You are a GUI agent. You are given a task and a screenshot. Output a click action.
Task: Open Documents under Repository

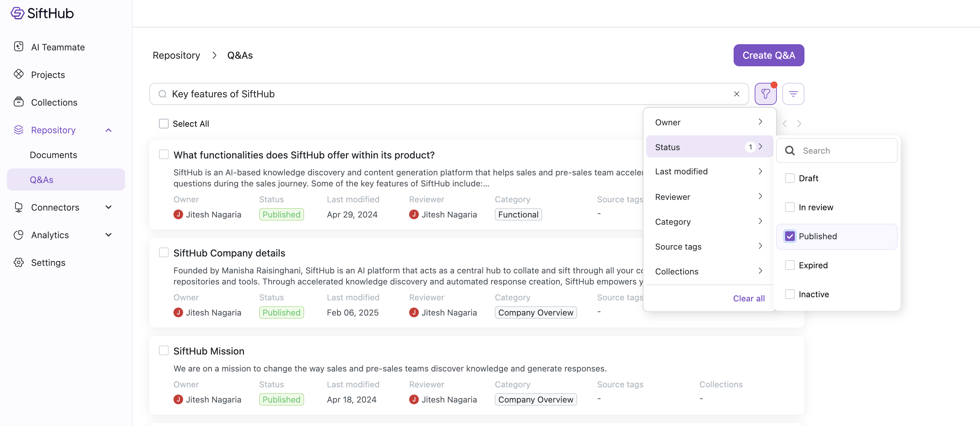(53, 155)
